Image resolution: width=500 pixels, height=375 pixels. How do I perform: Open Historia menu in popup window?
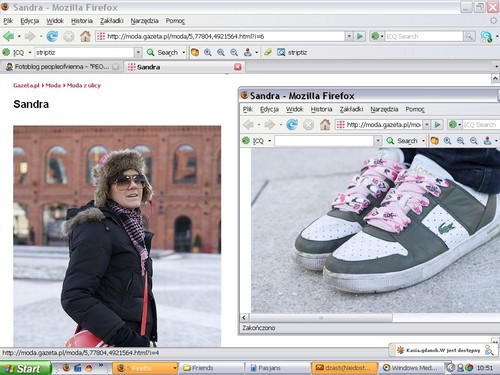pyautogui.click(x=321, y=109)
